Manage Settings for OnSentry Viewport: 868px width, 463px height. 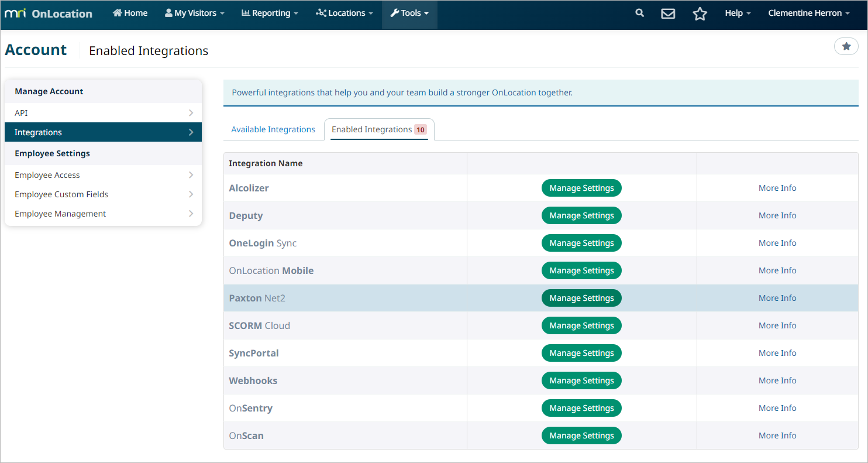tap(581, 408)
